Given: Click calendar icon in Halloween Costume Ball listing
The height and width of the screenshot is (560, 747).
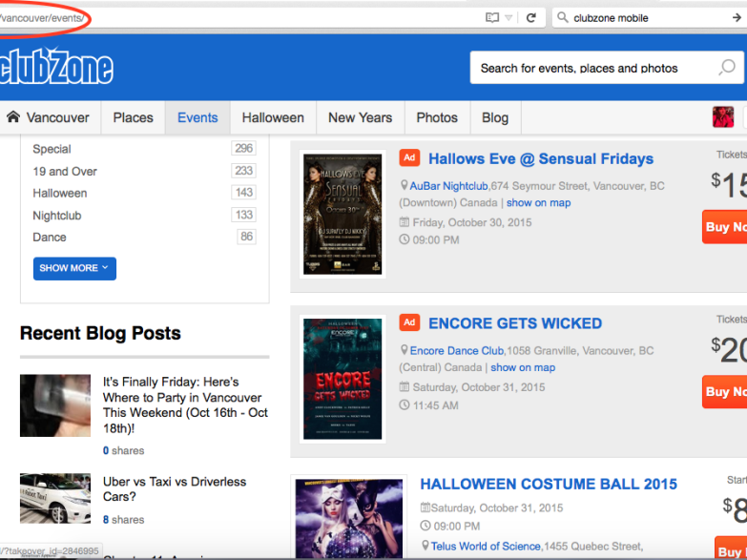Looking at the screenshot, I should pyautogui.click(x=425, y=508).
